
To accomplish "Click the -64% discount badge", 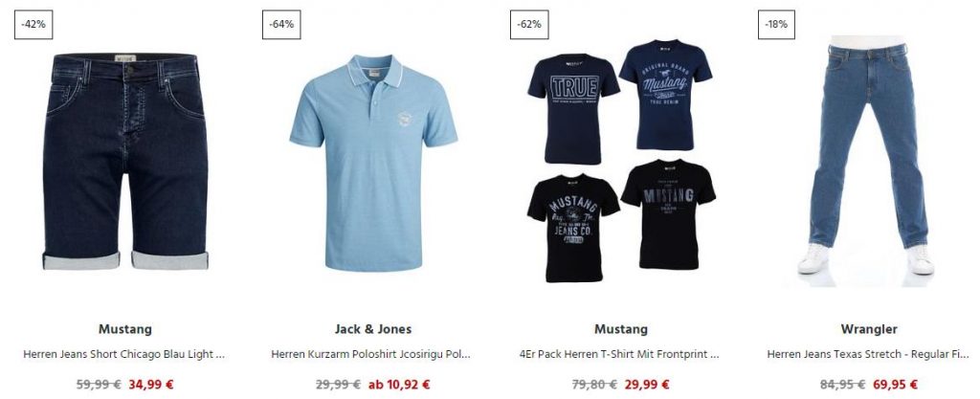I will [281, 24].
